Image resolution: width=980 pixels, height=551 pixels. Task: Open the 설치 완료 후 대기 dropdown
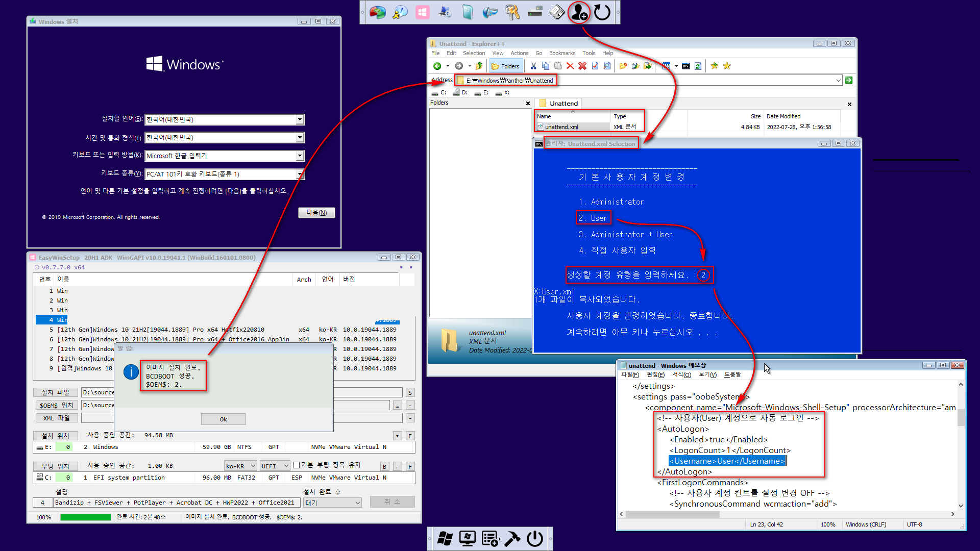(333, 503)
